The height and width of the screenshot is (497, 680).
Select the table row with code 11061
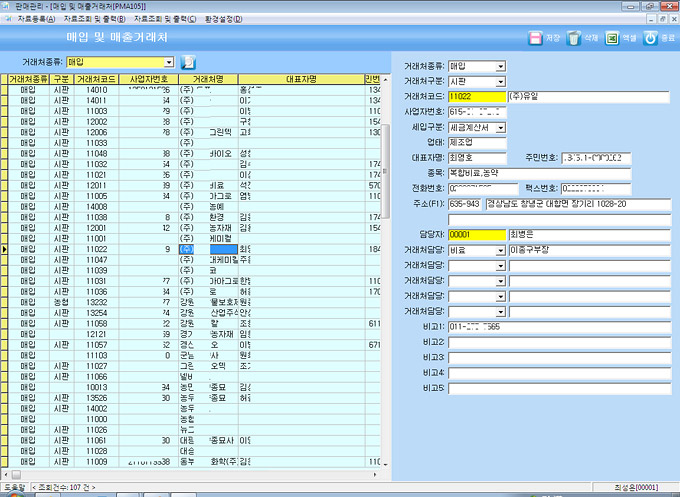click(191, 440)
